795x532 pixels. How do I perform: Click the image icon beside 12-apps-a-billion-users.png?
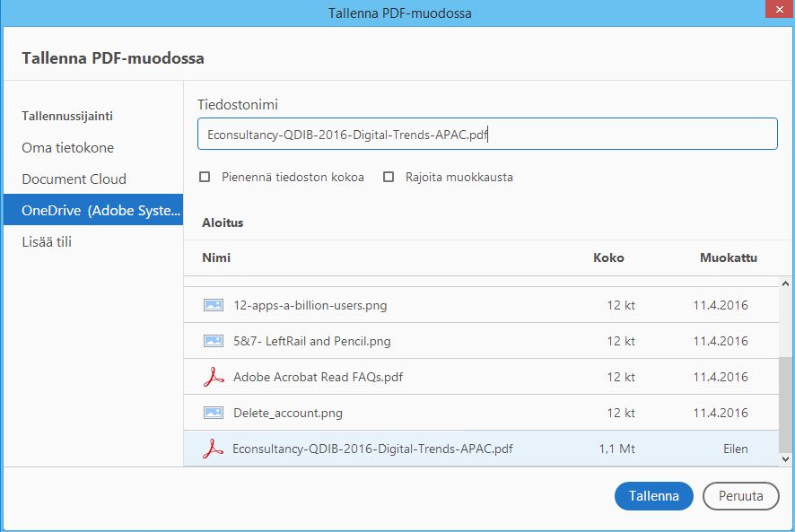pyautogui.click(x=213, y=305)
